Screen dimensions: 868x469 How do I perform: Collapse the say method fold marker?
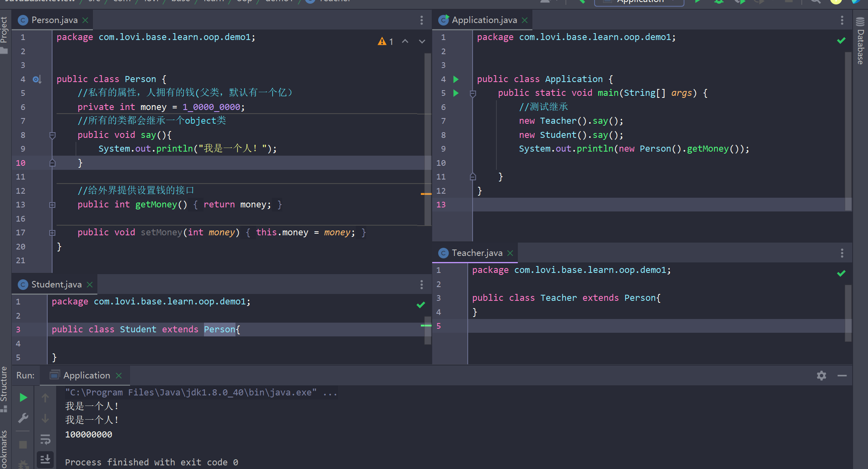pos(52,135)
